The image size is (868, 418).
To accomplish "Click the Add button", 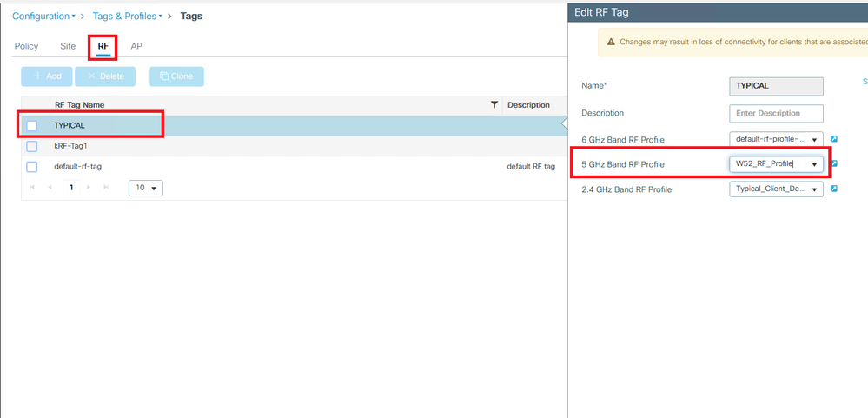I will click(x=47, y=76).
